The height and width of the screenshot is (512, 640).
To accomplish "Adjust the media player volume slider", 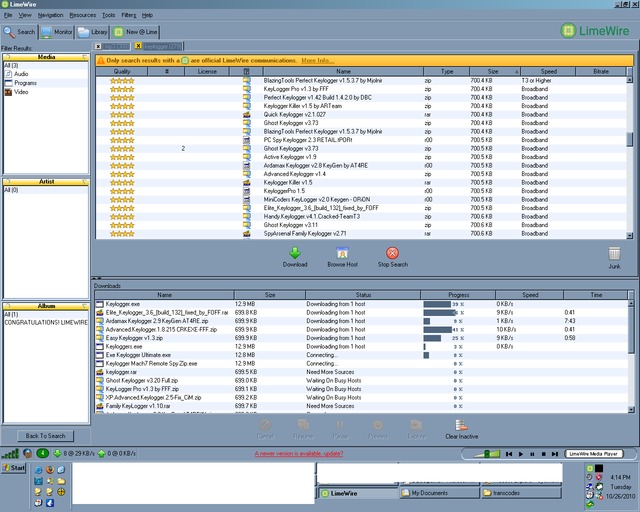I will click(487, 454).
